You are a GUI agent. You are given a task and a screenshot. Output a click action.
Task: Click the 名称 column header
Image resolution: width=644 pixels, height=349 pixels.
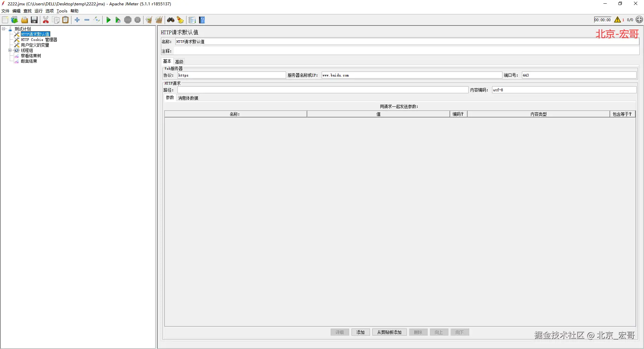(235, 114)
